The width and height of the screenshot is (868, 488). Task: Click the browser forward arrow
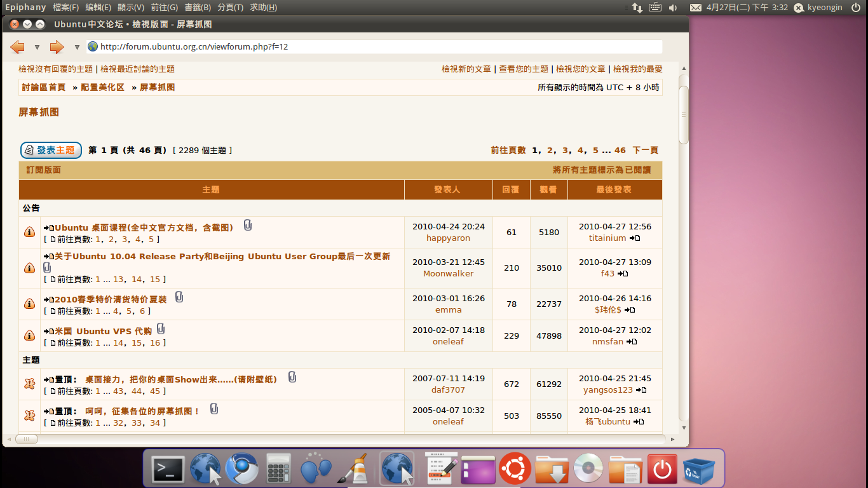57,47
